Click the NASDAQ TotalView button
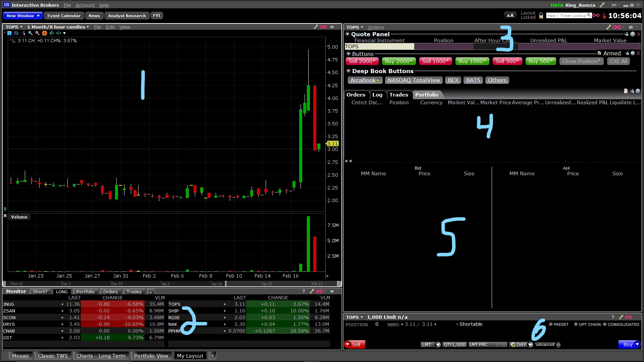 click(414, 80)
